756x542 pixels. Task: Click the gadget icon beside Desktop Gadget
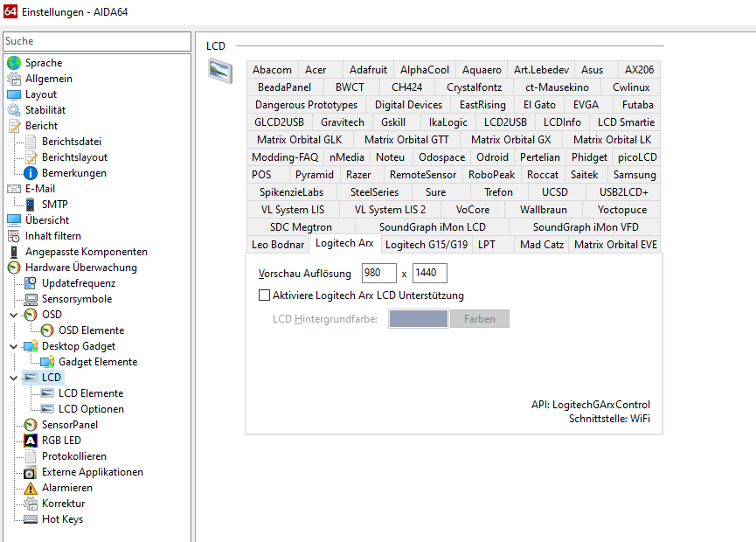(31, 346)
